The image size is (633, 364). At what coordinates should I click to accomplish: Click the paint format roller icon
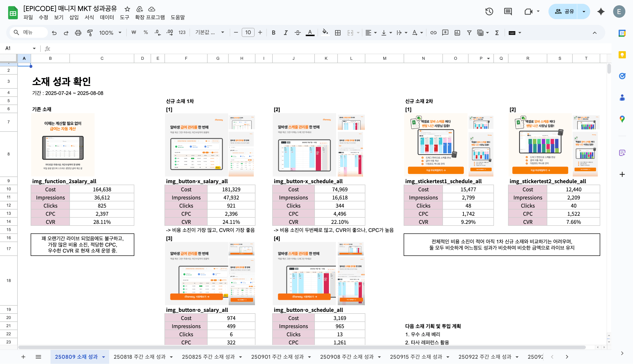point(90,33)
